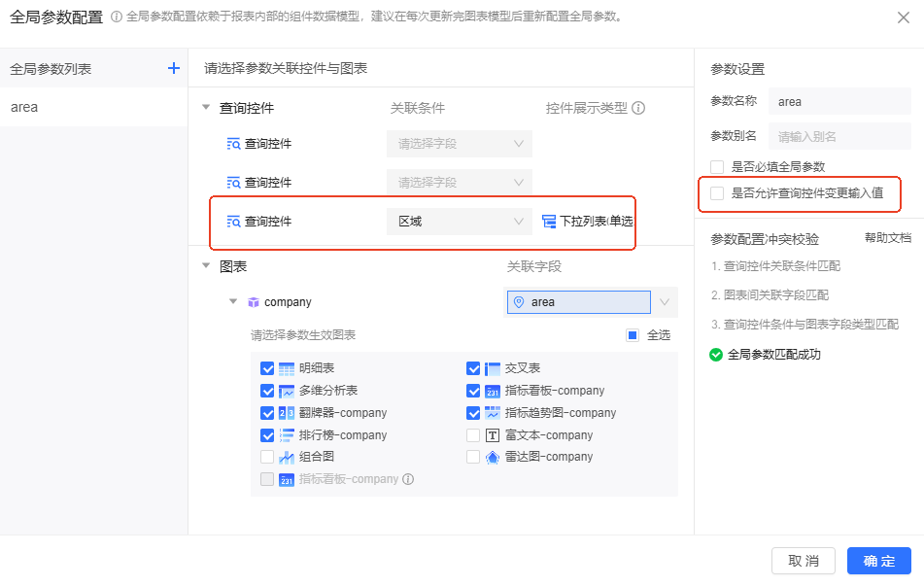This screenshot has width=924, height=587.
Task: Open the area 关联字段 dropdown
Action: point(665,302)
